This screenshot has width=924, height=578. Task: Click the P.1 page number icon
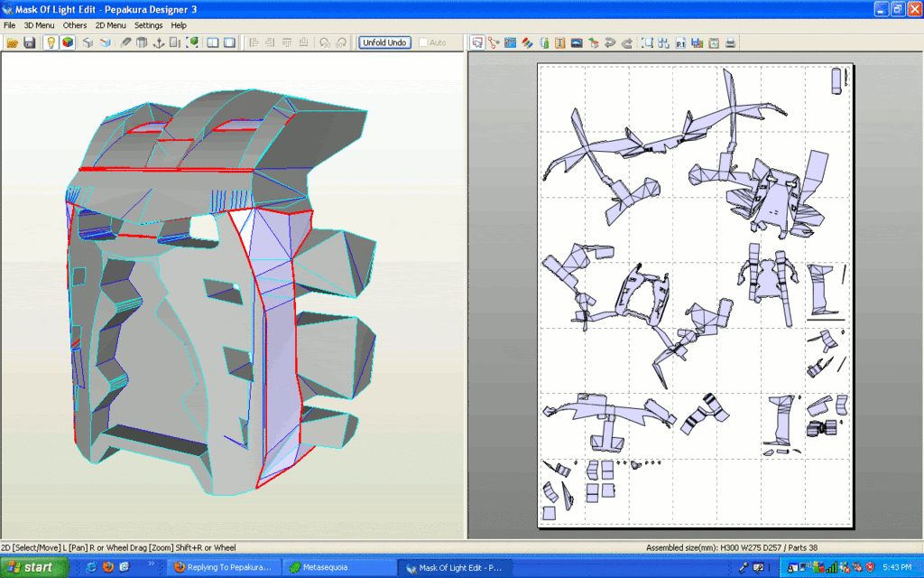pos(680,42)
